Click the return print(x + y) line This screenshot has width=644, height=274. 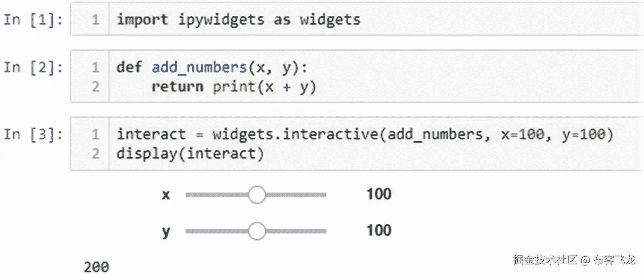(x=234, y=86)
